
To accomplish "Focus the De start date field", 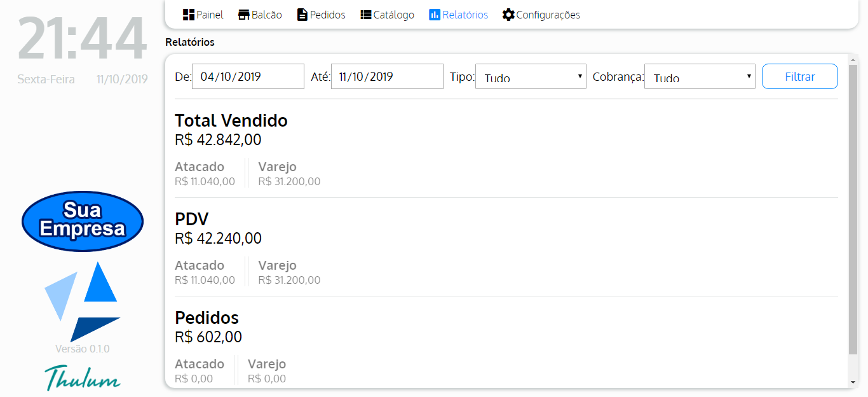I will [248, 77].
